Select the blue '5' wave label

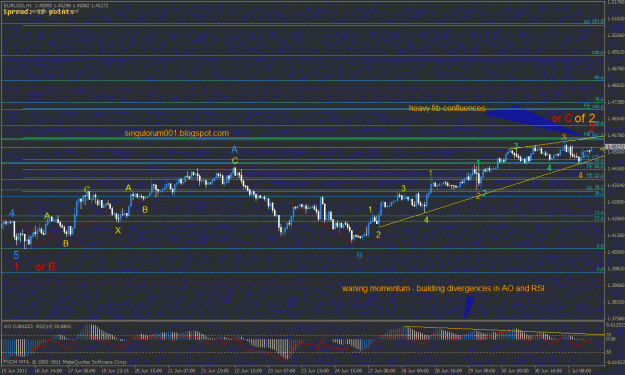click(16, 255)
